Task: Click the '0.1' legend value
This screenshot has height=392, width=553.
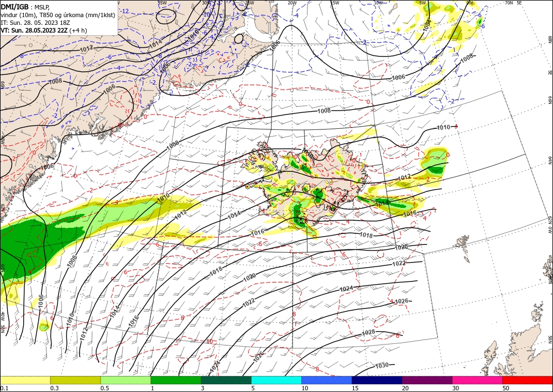Action: coord(4,388)
